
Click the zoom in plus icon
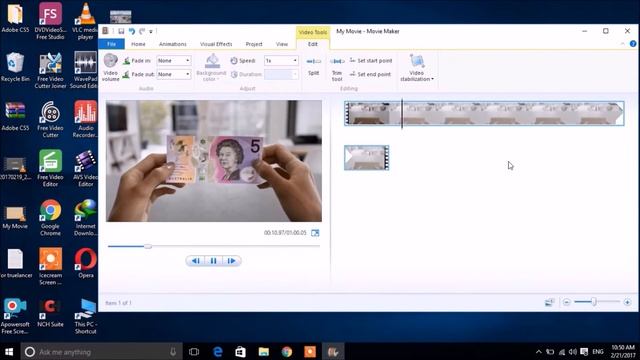click(627, 302)
